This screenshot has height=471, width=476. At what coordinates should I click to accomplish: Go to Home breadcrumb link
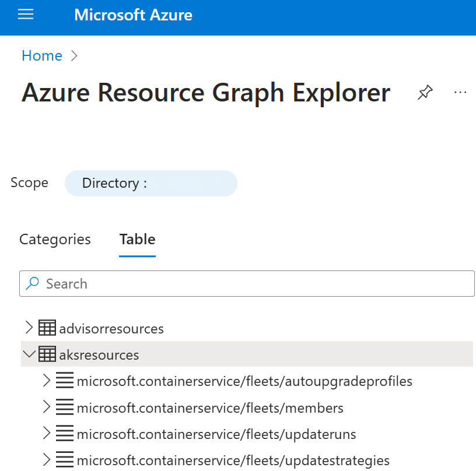pos(41,56)
